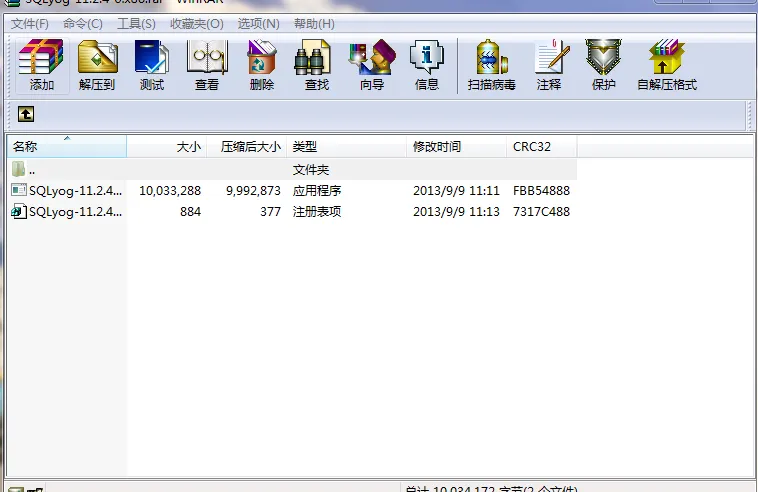This screenshot has width=758, height=492.
Task: Sort by Type column header (类型)
Action: pyautogui.click(x=347, y=146)
